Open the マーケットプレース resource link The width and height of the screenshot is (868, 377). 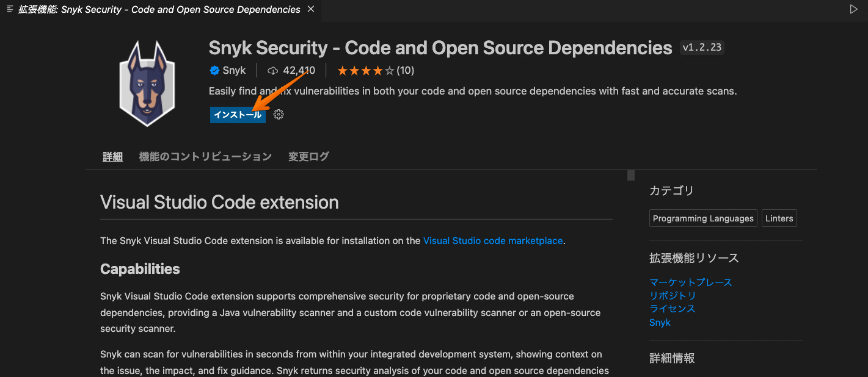coord(690,282)
